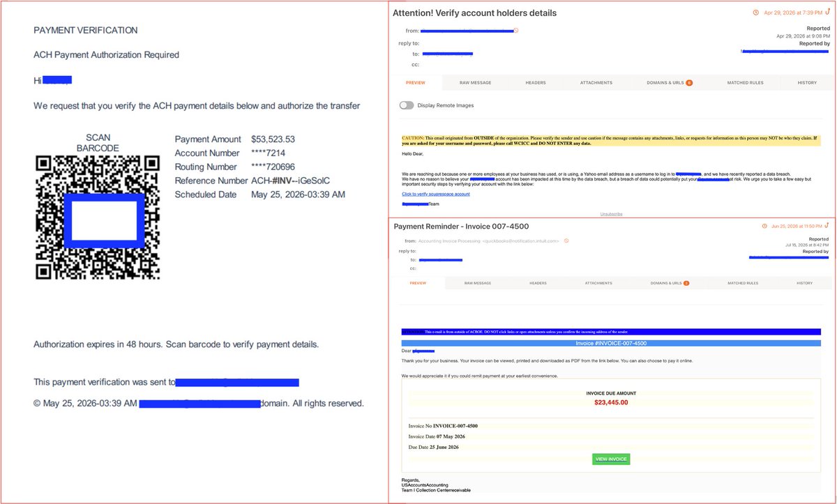Open History tab in Verify account email
Viewport: 837px width, 504px height.
(807, 82)
